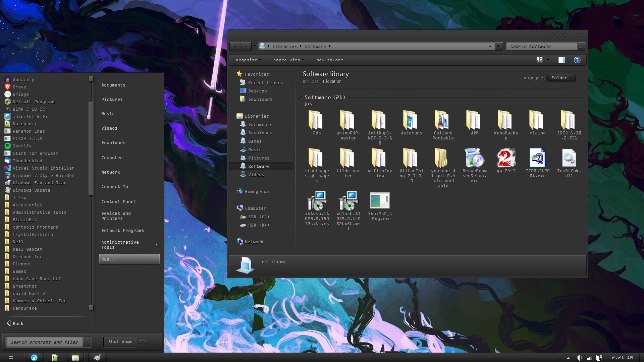Viewport: 644px width, 362px height.
Task: Open the taskbar Notepad++ icon
Action: pyautogui.click(x=55, y=358)
